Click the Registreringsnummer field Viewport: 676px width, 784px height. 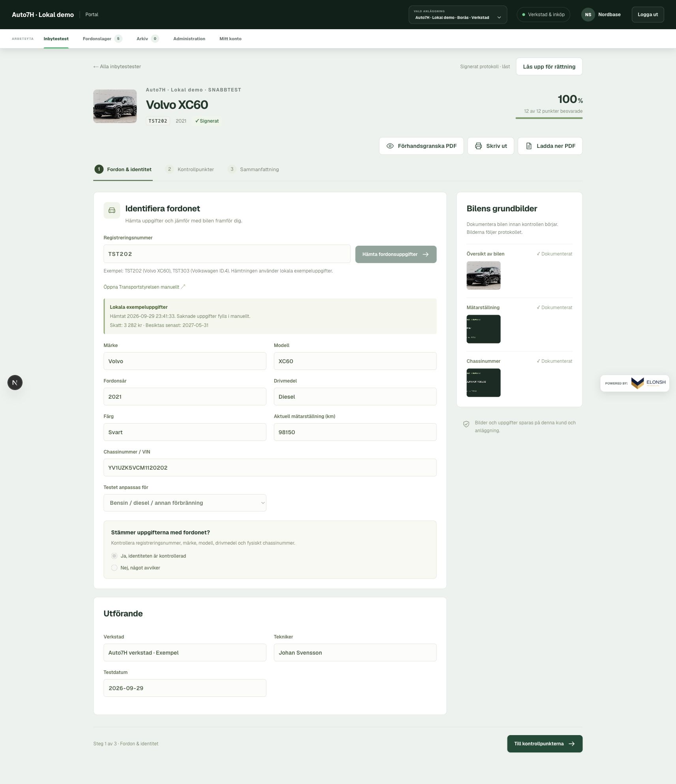tap(227, 254)
